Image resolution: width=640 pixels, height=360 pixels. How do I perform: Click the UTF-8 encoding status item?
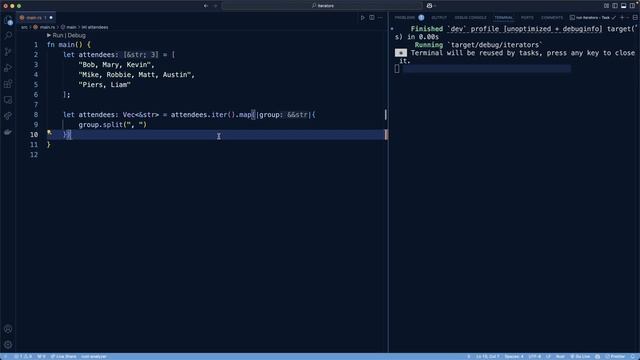(535, 357)
